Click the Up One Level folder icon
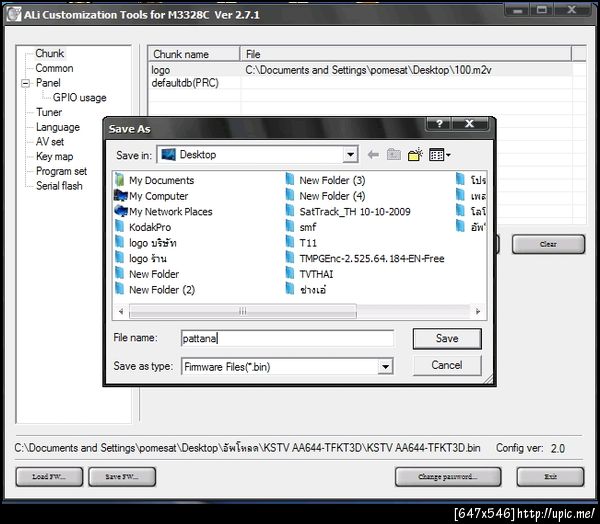The height and width of the screenshot is (524, 600). point(394,155)
